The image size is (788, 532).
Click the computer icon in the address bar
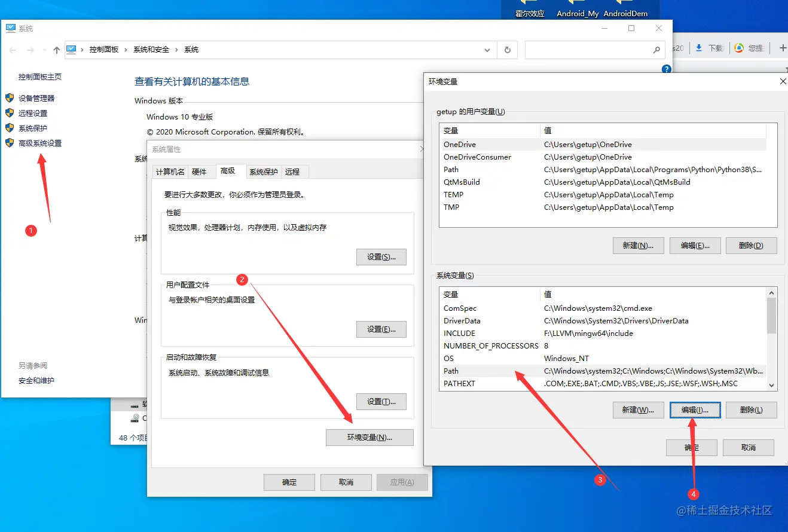[x=72, y=50]
